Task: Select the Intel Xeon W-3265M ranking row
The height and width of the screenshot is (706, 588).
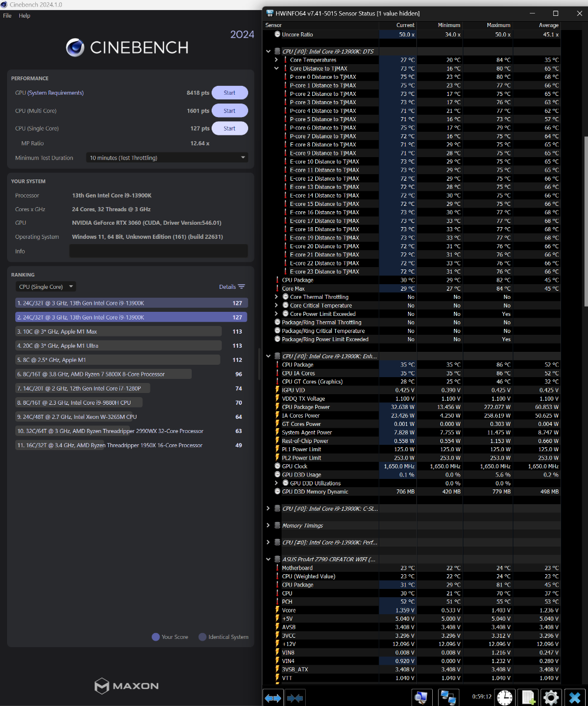Action: click(x=132, y=417)
